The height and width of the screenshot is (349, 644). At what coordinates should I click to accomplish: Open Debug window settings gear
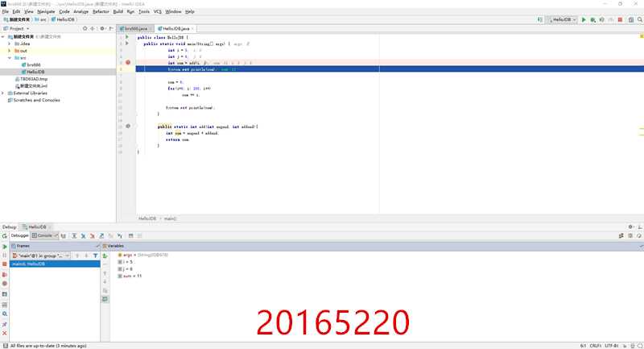coord(631,227)
